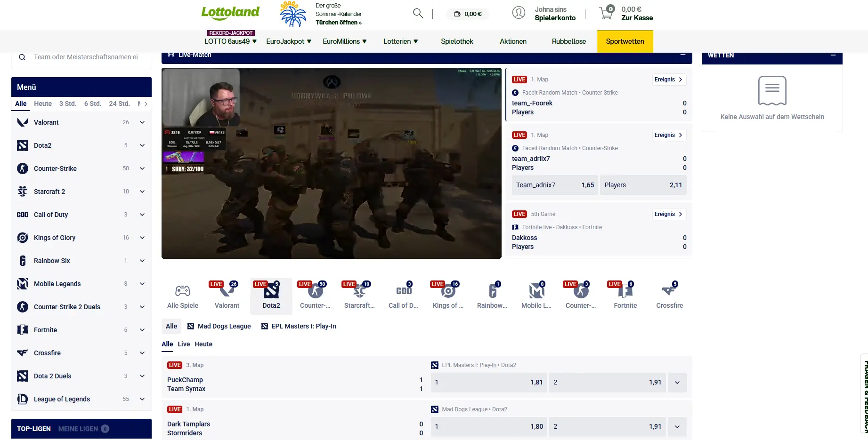The image size is (868, 440).
Task: Select Dota2 icon in game carousel
Action: point(271,291)
